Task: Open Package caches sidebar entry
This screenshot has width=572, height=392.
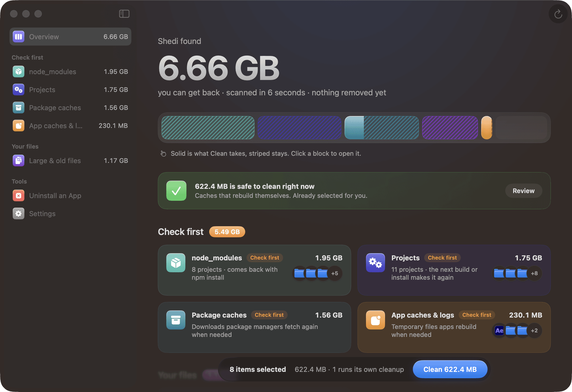Action: (x=70, y=108)
